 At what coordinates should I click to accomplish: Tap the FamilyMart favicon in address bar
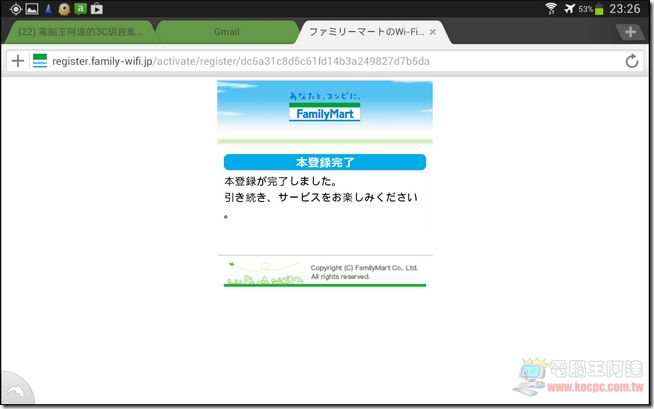[40, 61]
